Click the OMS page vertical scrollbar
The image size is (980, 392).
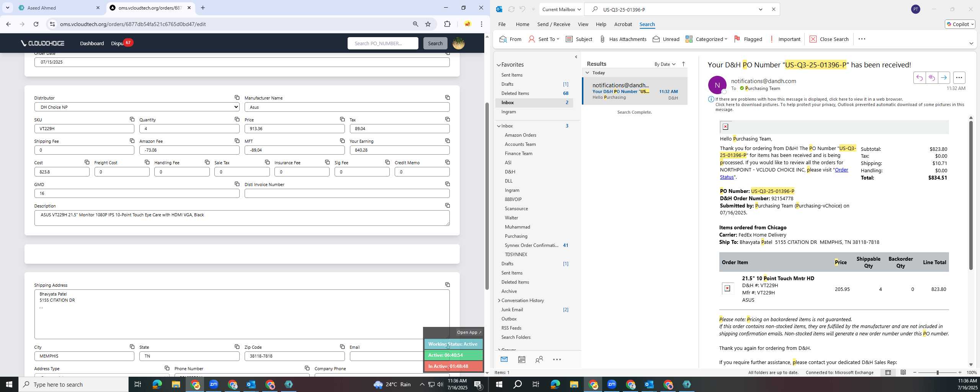(x=487, y=195)
